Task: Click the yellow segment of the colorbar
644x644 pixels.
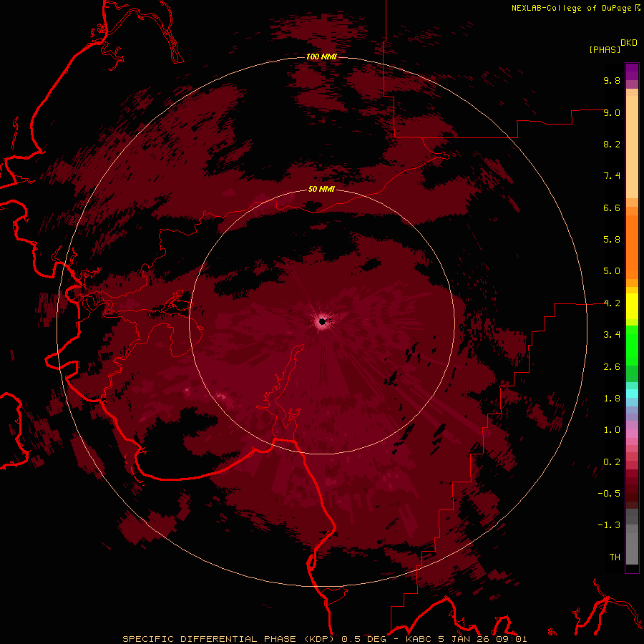Action: 632,306
